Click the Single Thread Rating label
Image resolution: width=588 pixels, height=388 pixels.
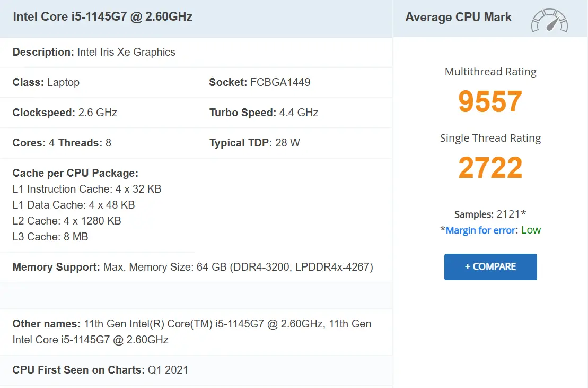point(490,138)
